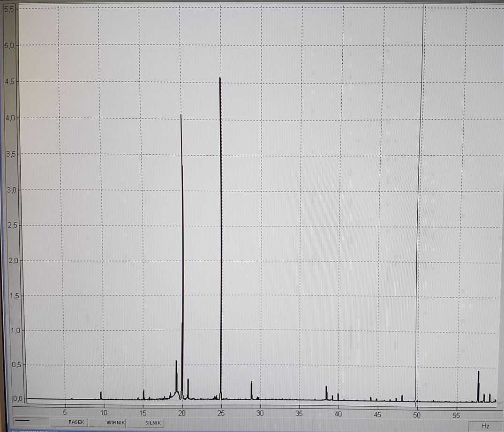Click the x-axis label 30
The height and width of the screenshot is (432, 504).
click(260, 413)
